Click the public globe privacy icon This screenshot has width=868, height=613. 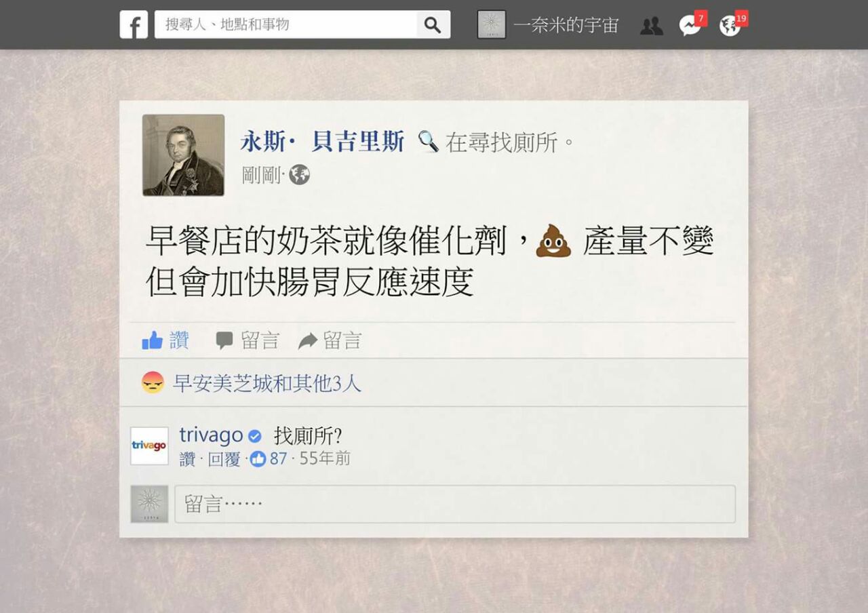299,175
